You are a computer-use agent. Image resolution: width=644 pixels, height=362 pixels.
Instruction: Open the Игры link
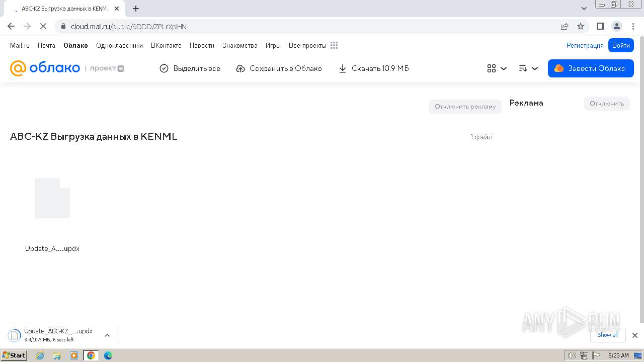(x=273, y=45)
